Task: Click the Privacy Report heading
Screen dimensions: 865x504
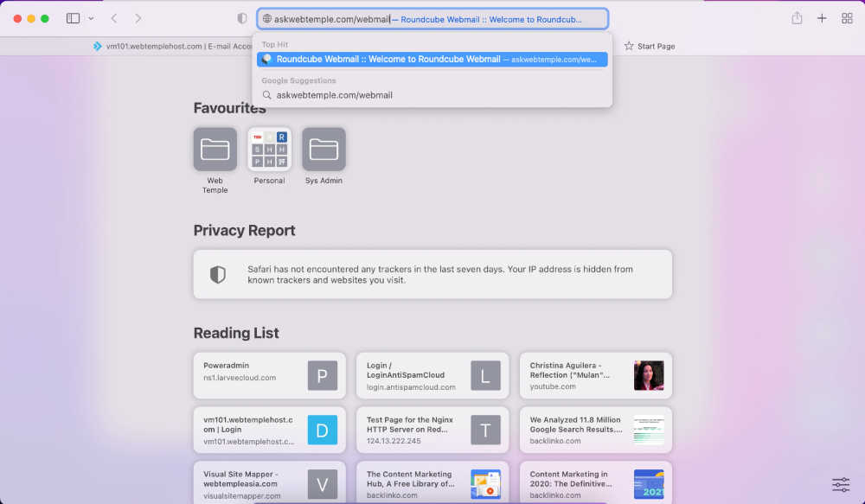Action: coord(245,231)
